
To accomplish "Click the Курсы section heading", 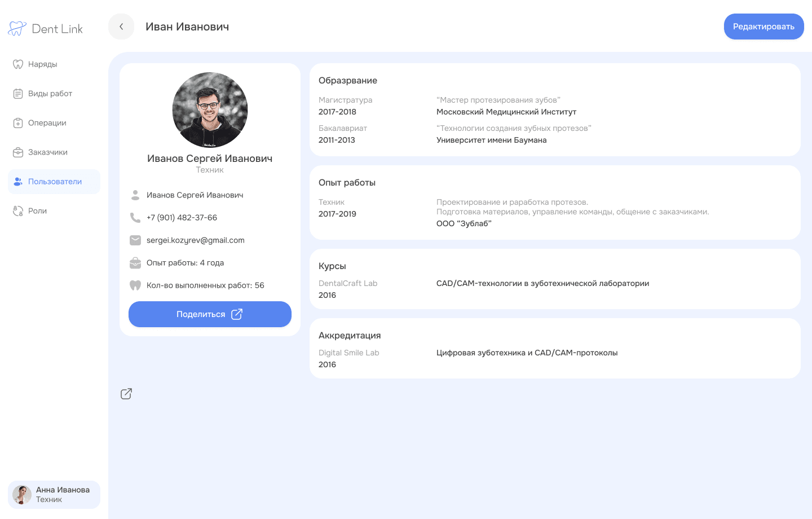I will [x=332, y=266].
